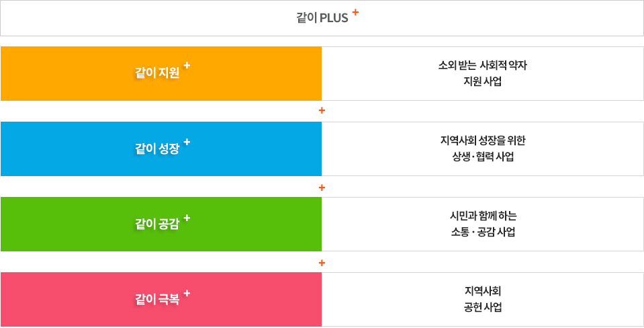Click the orange 같이 지원 color block
This screenshot has width=644, height=328.
(67, 73)
